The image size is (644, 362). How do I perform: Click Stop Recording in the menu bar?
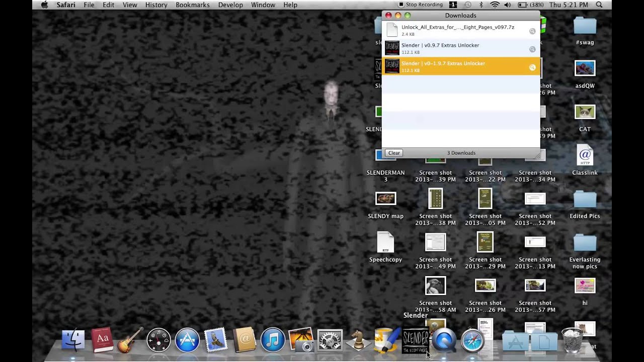point(421,5)
